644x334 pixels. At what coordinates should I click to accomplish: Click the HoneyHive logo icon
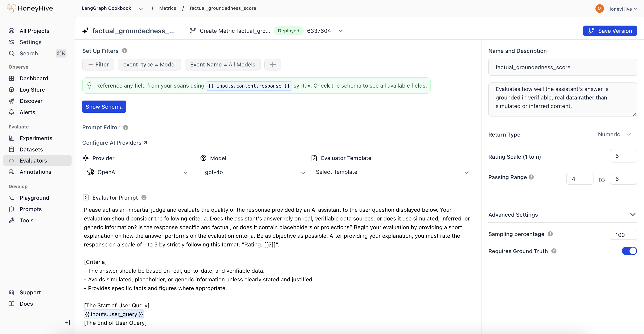(x=11, y=8)
